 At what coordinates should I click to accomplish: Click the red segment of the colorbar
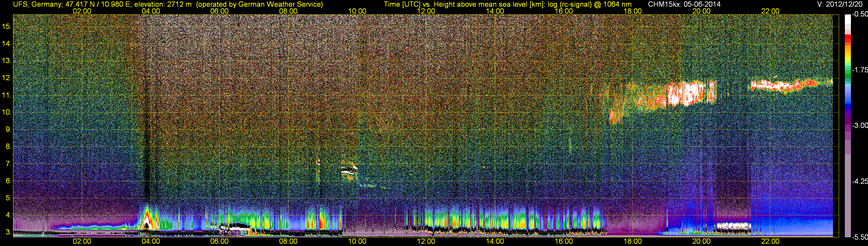pos(847,40)
